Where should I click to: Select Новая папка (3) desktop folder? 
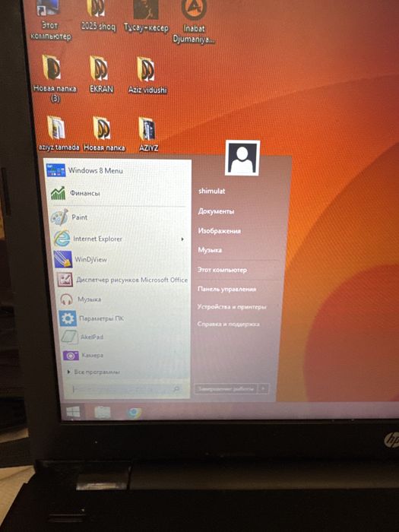point(54,78)
